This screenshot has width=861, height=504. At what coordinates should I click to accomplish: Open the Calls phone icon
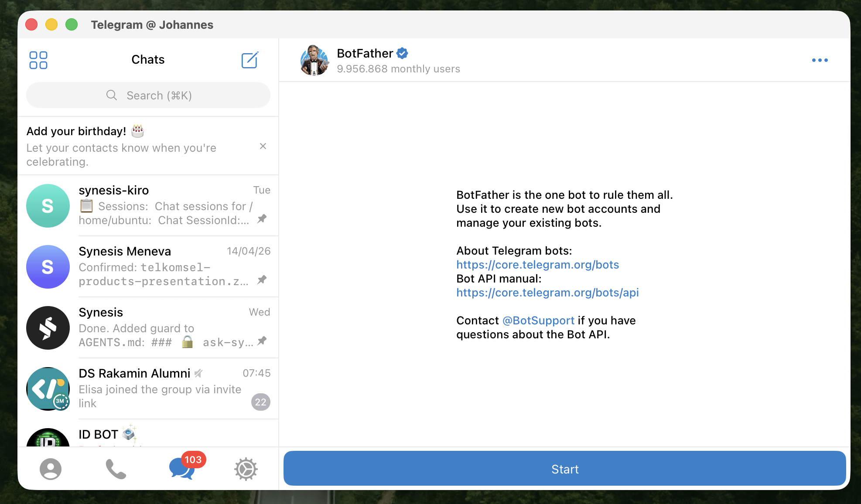click(x=116, y=469)
